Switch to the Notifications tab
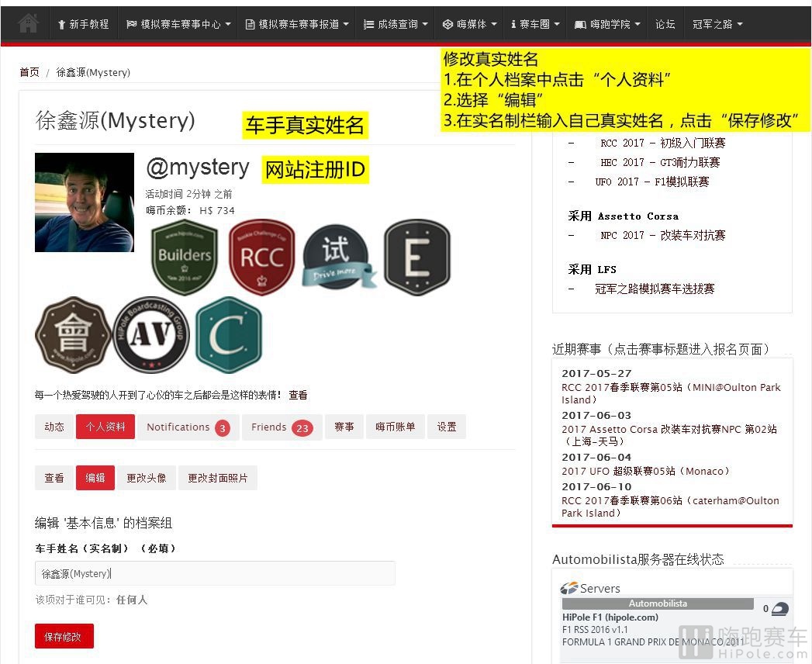The width and height of the screenshot is (812, 664). click(188, 427)
